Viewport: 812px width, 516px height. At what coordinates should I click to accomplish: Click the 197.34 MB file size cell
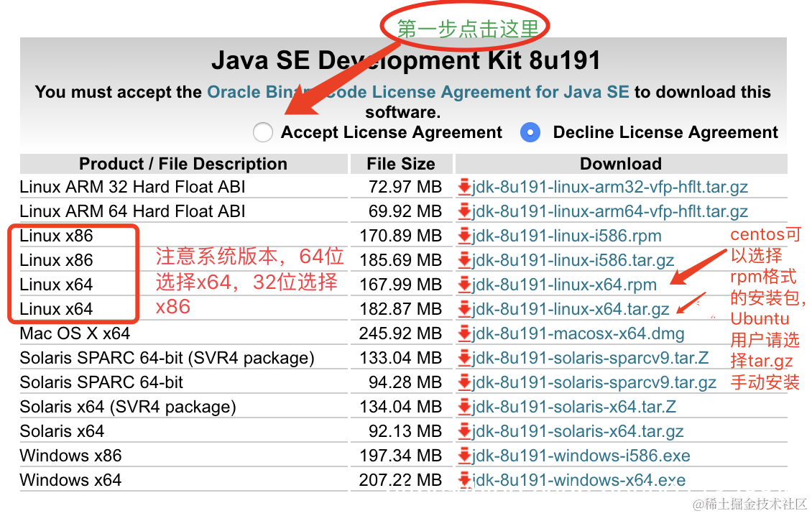[401, 456]
